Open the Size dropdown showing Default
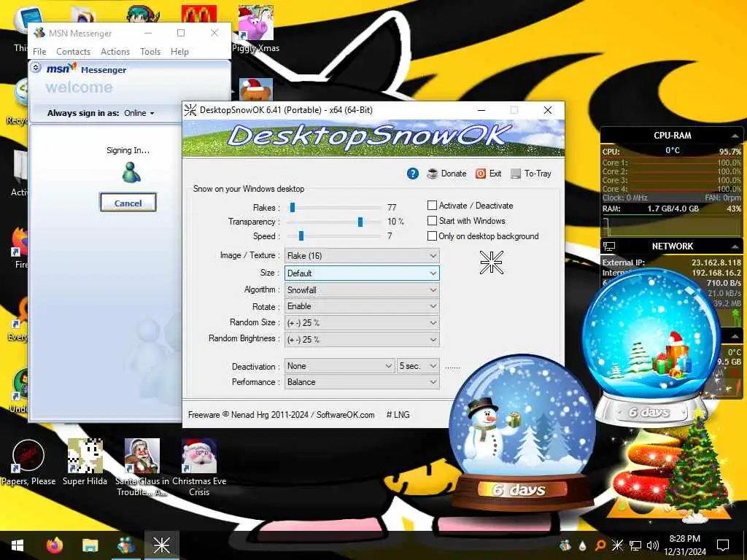The image size is (747, 560). point(362,273)
